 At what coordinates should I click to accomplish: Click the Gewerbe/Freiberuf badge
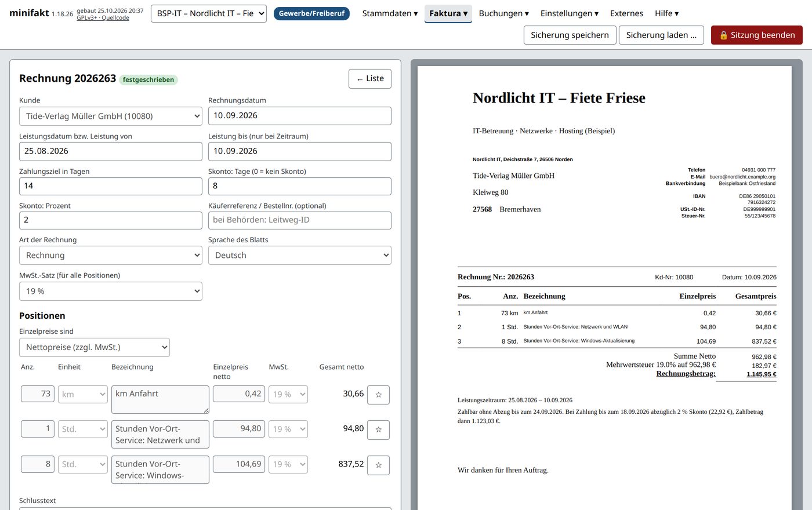click(311, 13)
